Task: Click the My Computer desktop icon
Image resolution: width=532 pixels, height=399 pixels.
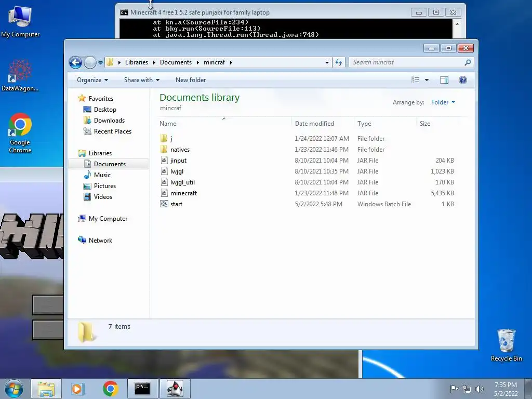Action: coord(20,21)
